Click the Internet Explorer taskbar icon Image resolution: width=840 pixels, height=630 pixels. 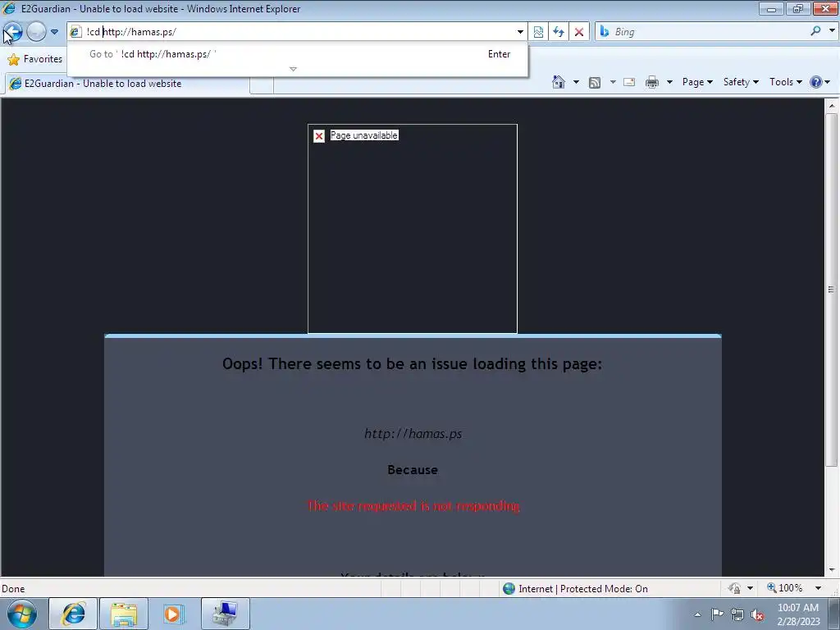[73, 614]
